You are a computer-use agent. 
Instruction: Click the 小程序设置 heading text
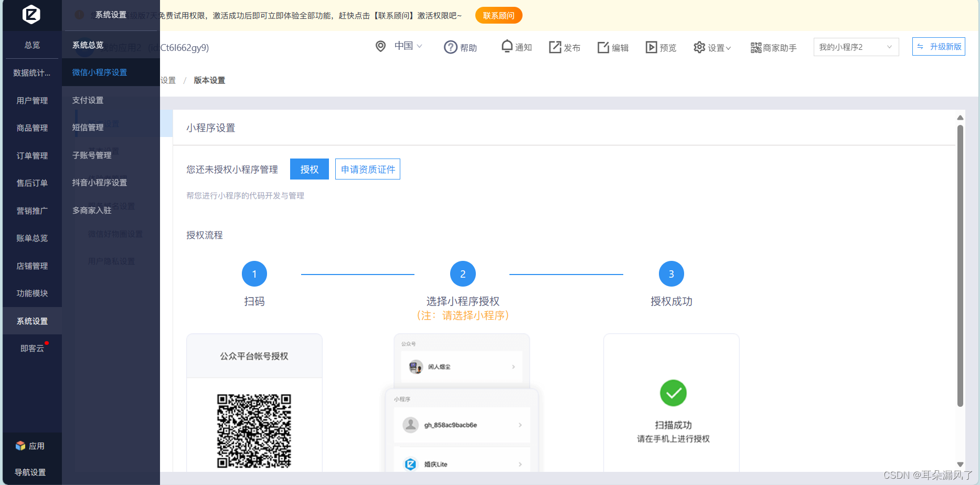click(x=211, y=128)
